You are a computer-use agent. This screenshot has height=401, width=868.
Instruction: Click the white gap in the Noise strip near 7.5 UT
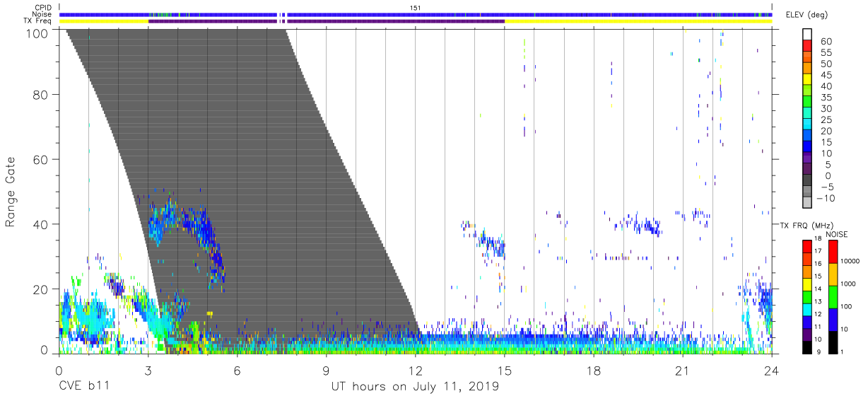pos(281,14)
